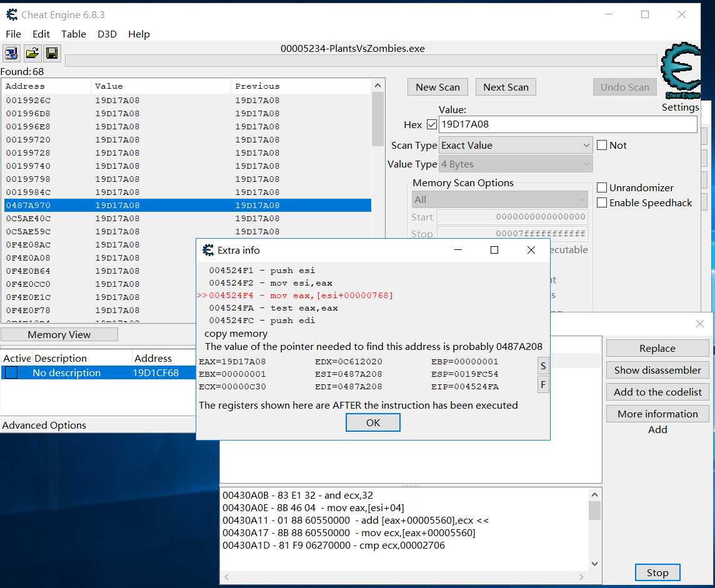The width and height of the screenshot is (715, 588).
Task: Select opcode line 00430A0B and ecx,32
Action: tap(297, 495)
